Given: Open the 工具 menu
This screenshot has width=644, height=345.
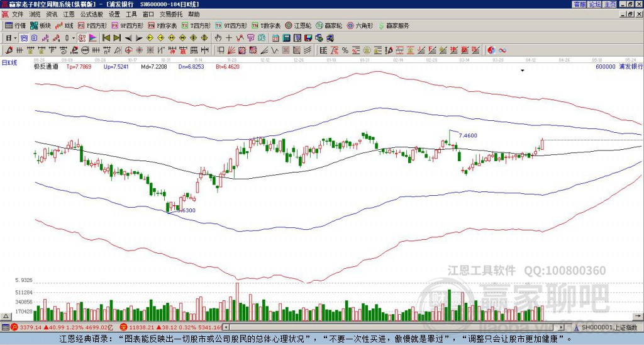Looking at the screenshot, I should [131, 14].
